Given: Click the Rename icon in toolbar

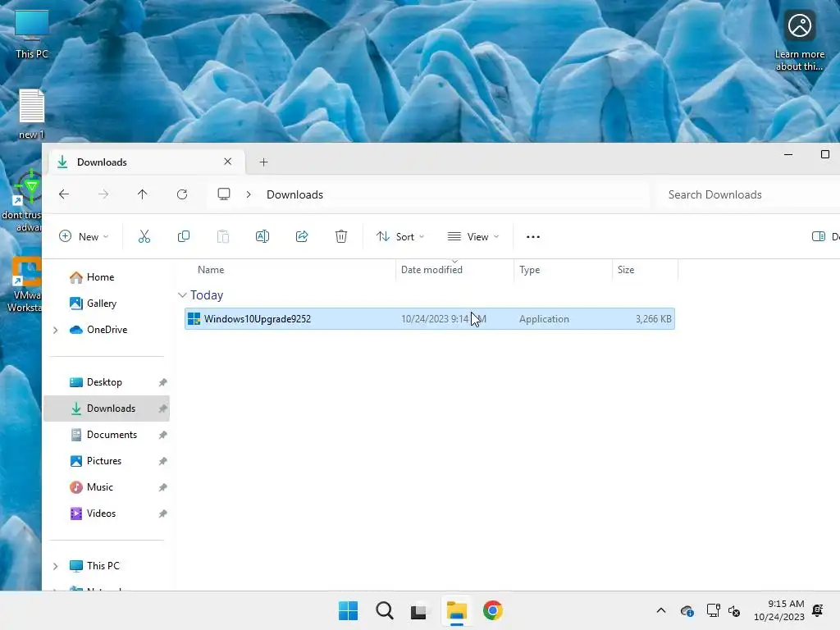Looking at the screenshot, I should [x=262, y=236].
